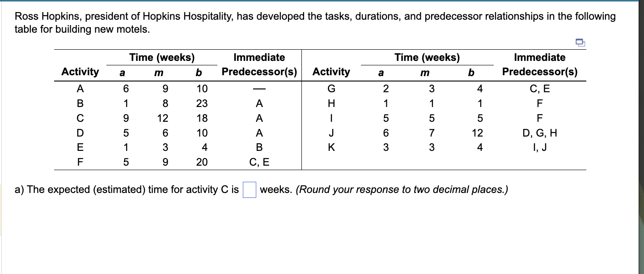Click the column label a in left table

[x=123, y=72]
